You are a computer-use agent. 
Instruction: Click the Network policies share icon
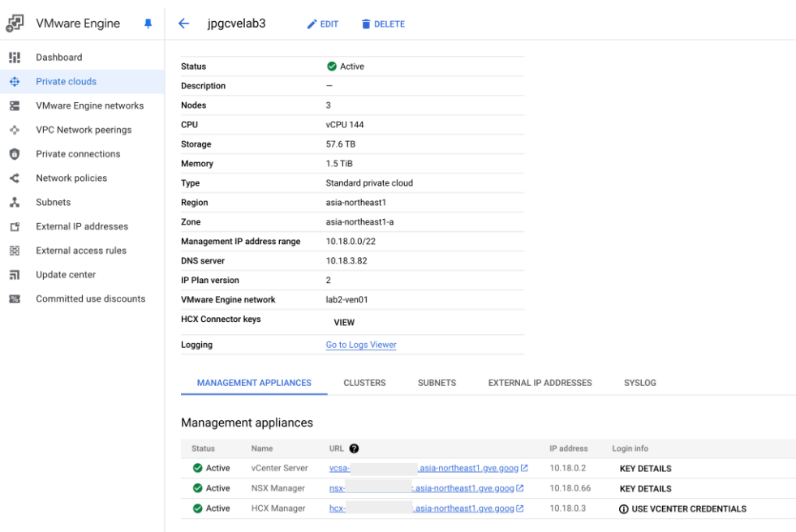pyautogui.click(x=15, y=178)
